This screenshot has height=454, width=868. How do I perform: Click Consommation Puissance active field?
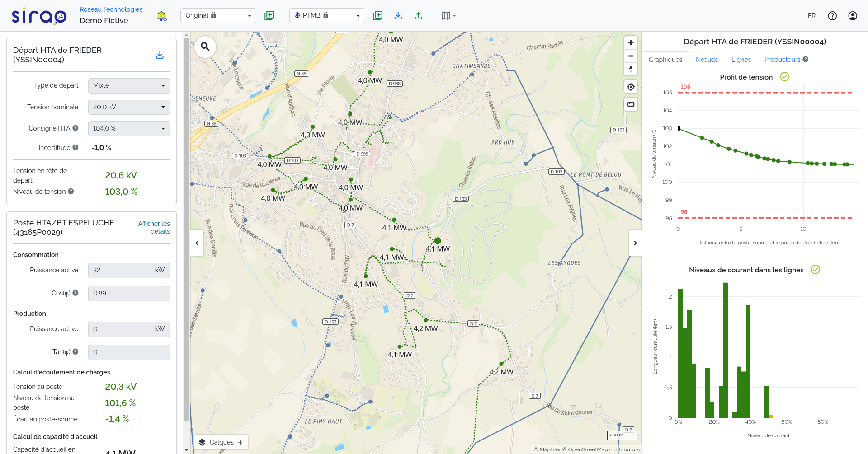click(119, 270)
